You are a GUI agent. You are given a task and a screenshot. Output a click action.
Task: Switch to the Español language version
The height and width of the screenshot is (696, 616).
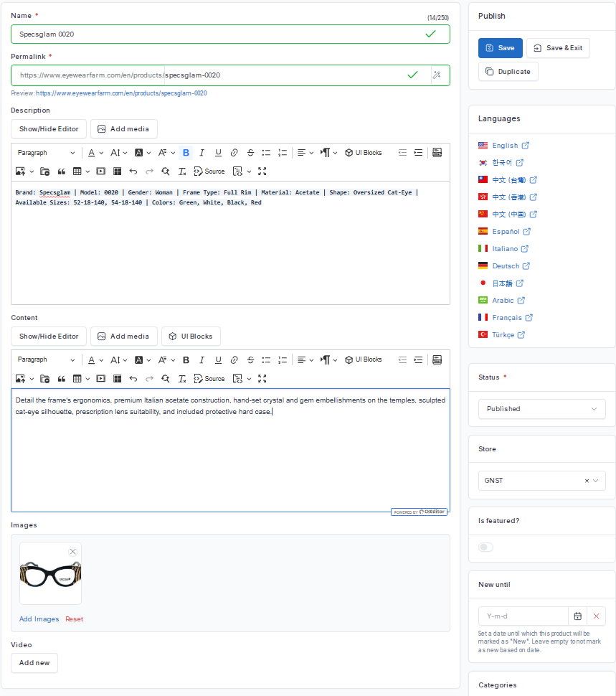[505, 232]
